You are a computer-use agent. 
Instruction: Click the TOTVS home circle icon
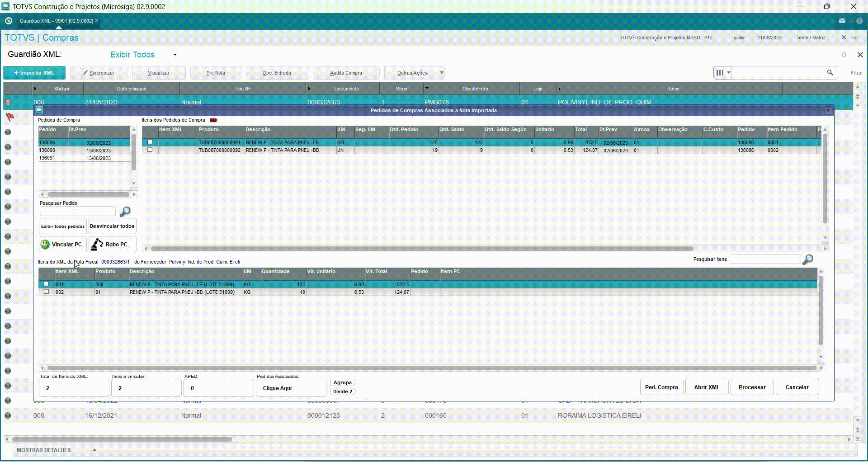coord(8,21)
